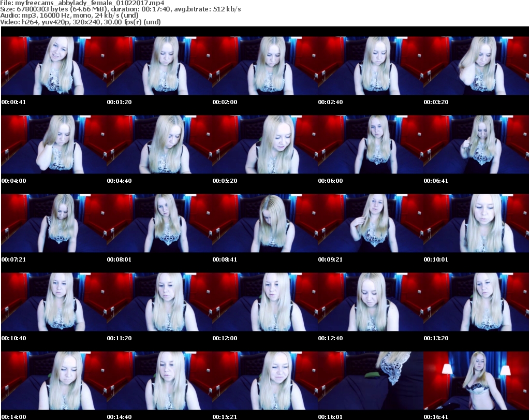Select the frame above timestamp 00:02:00
Screen dimensions: 530x420
click(x=265, y=66)
